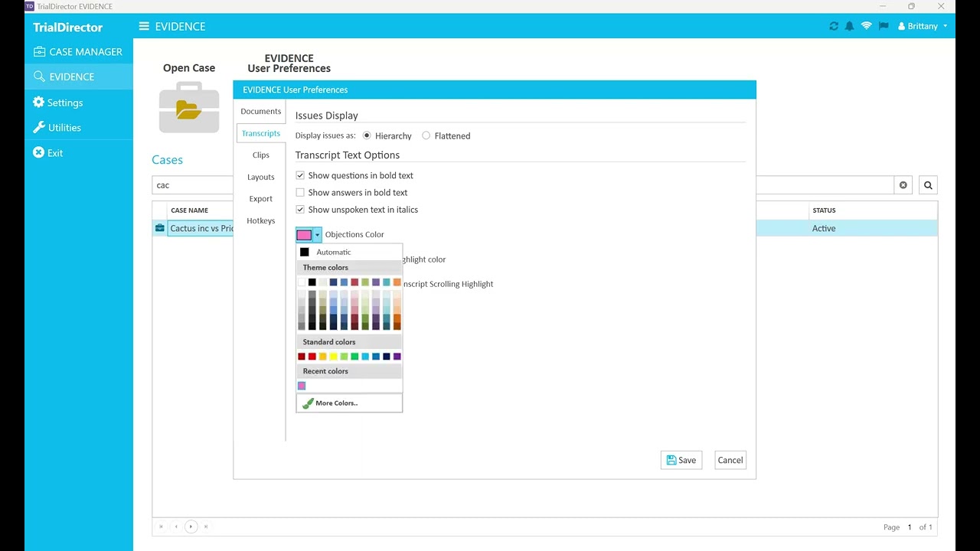The width and height of the screenshot is (980, 551).
Task: Pick white in Theme colors top row
Action: [302, 282]
